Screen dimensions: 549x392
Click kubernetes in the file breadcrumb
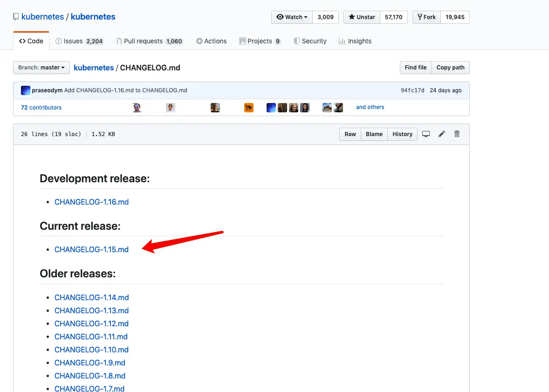coord(94,68)
